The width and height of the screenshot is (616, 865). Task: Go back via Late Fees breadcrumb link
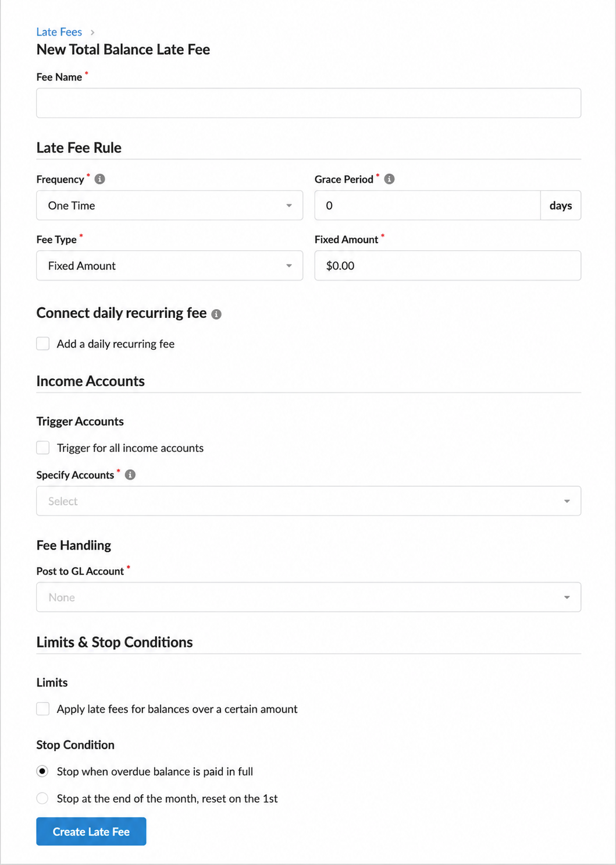pyautogui.click(x=59, y=32)
